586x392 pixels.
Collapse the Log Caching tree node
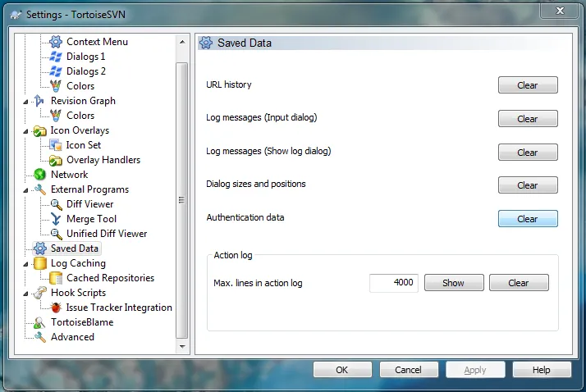pyautogui.click(x=25, y=264)
